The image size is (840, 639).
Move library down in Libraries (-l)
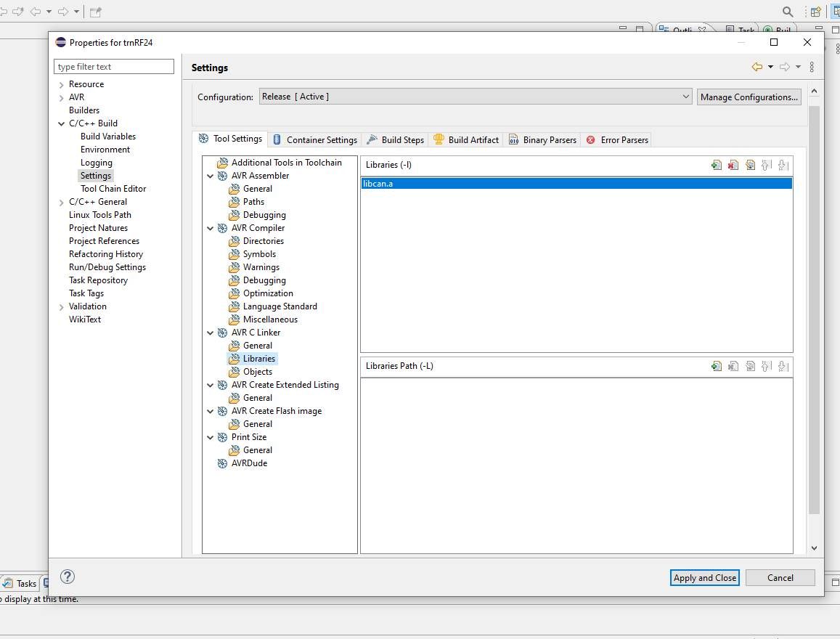pyautogui.click(x=783, y=165)
